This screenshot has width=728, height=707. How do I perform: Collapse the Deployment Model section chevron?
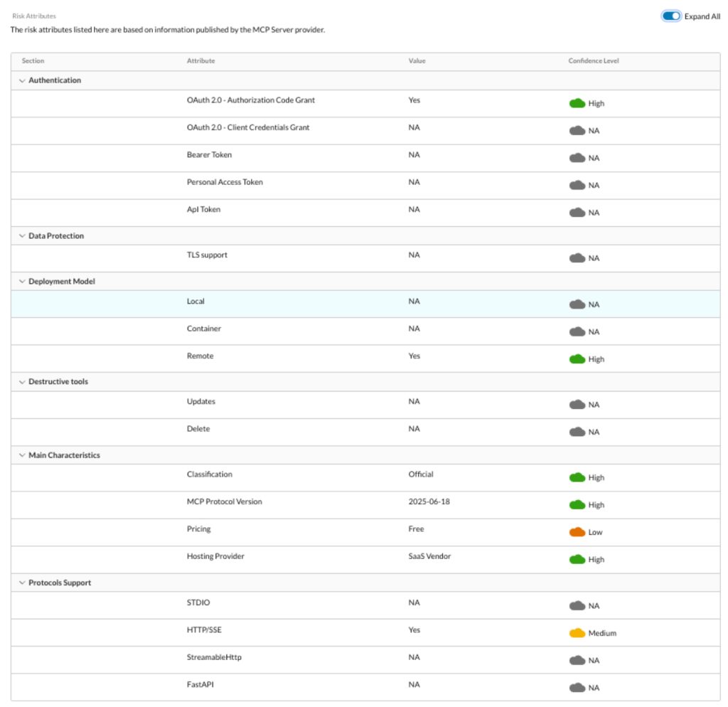pyautogui.click(x=22, y=282)
